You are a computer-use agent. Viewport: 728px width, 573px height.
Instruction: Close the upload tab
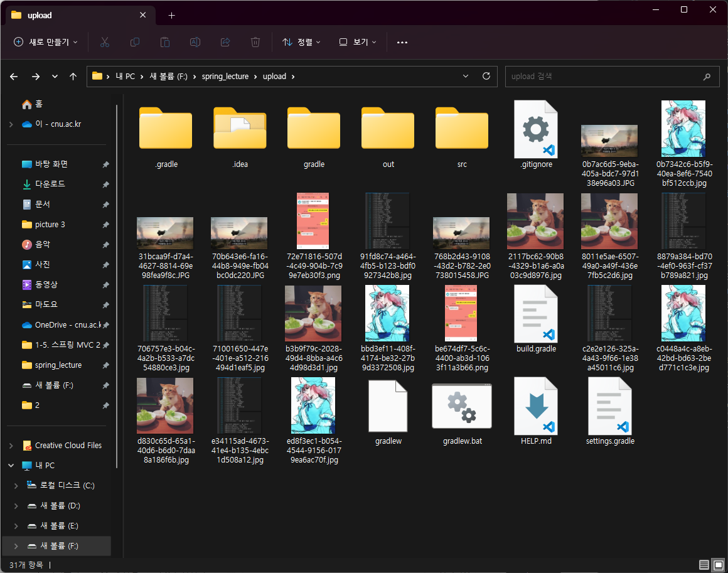[x=143, y=15]
